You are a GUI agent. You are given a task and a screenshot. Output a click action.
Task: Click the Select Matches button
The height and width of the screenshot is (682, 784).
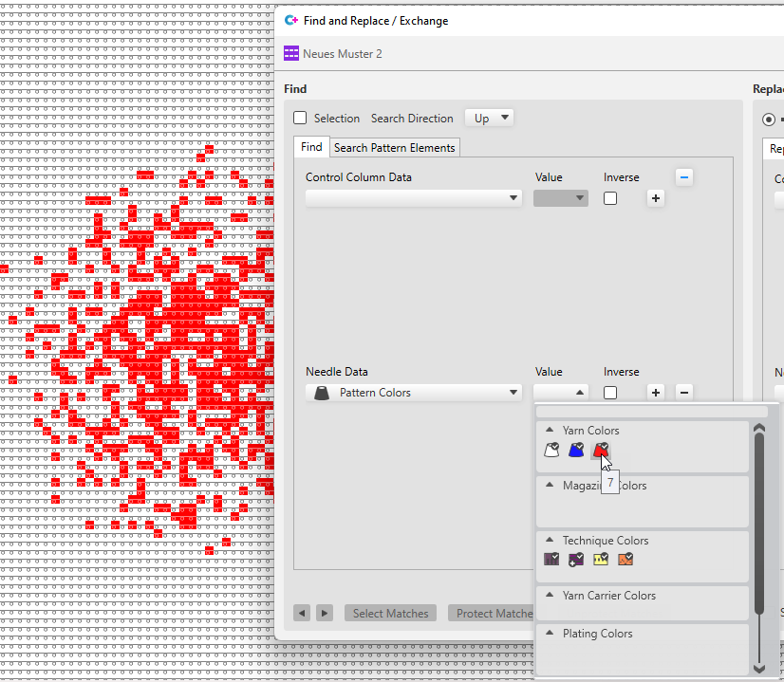(390, 614)
